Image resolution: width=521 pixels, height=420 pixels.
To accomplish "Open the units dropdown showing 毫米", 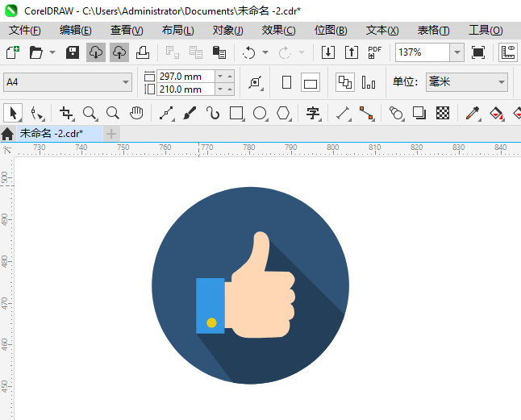I will [x=467, y=82].
